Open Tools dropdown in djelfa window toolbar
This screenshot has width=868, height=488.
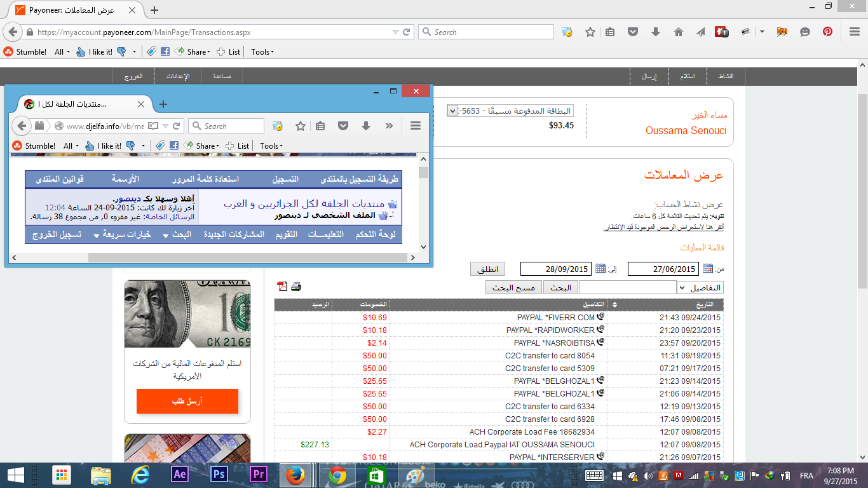click(x=271, y=146)
